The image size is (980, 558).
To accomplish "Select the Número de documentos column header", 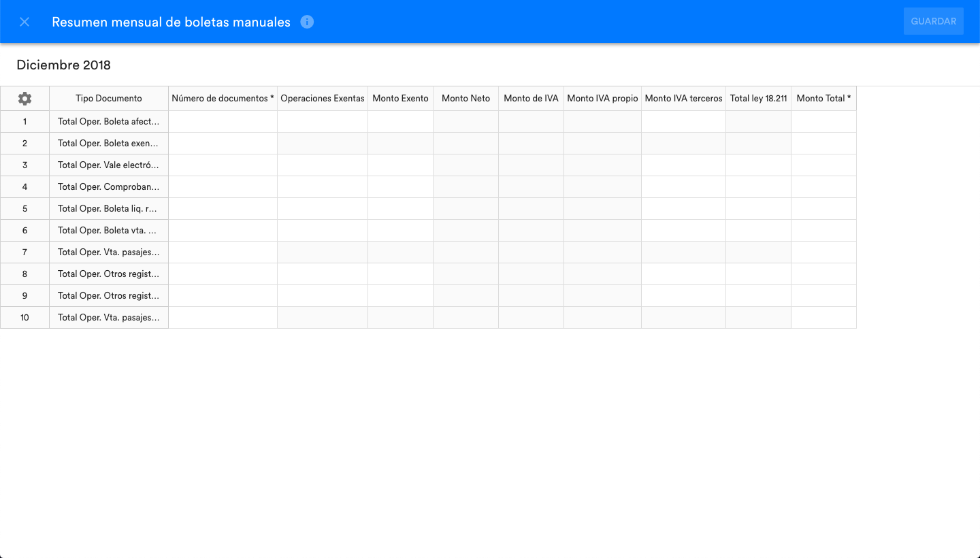I will pos(223,99).
